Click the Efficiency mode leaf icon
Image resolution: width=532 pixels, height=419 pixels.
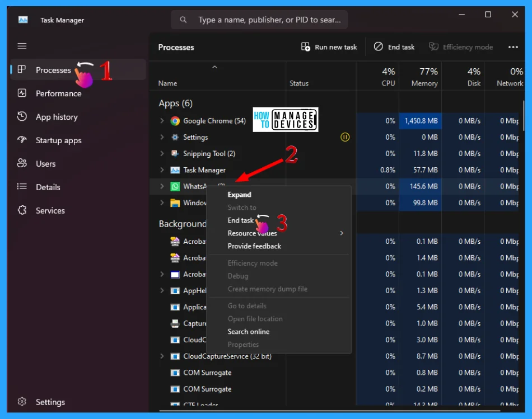(433, 47)
